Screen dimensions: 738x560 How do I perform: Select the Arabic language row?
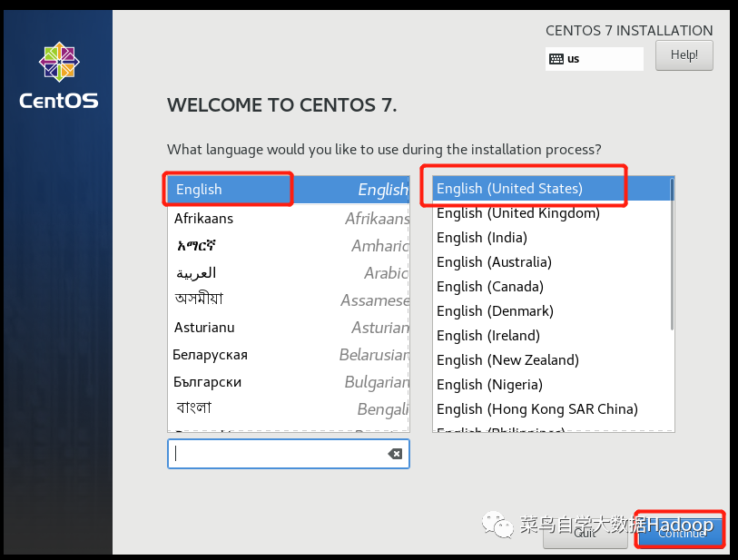click(289, 273)
